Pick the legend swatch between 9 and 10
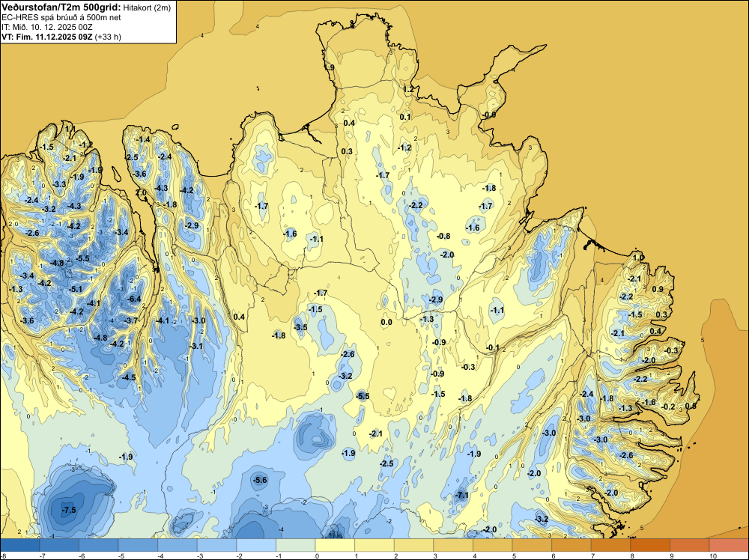This screenshot has width=749, height=560. click(689, 545)
